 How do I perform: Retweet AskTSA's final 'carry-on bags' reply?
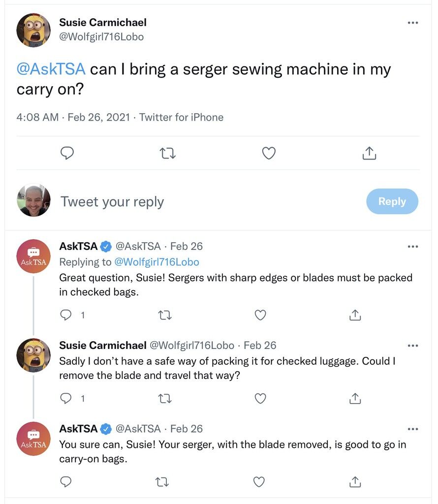click(x=162, y=482)
